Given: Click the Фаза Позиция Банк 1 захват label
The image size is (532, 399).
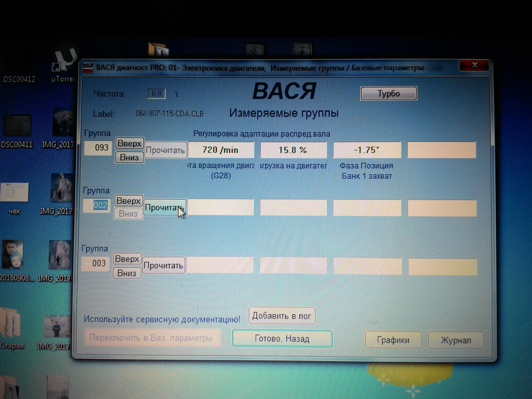Looking at the screenshot, I should point(366,171).
